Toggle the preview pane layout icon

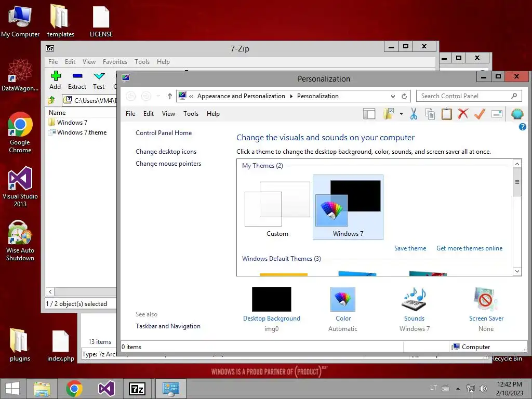(369, 114)
